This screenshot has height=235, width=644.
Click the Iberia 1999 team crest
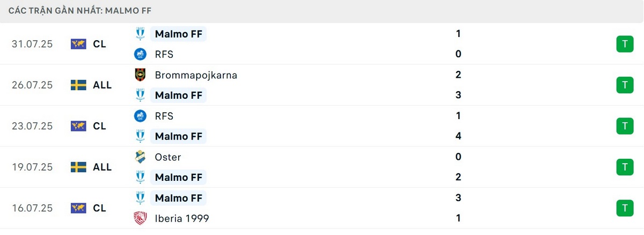coord(140,218)
